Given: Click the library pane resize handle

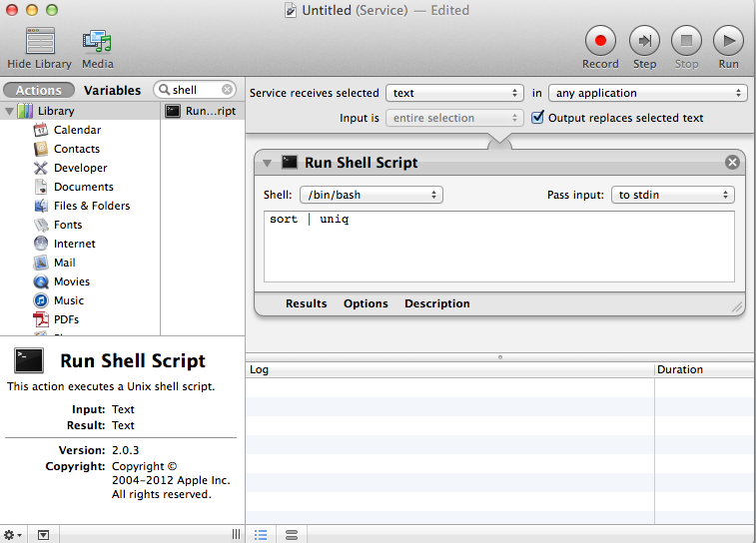Looking at the screenshot, I should point(236,534).
